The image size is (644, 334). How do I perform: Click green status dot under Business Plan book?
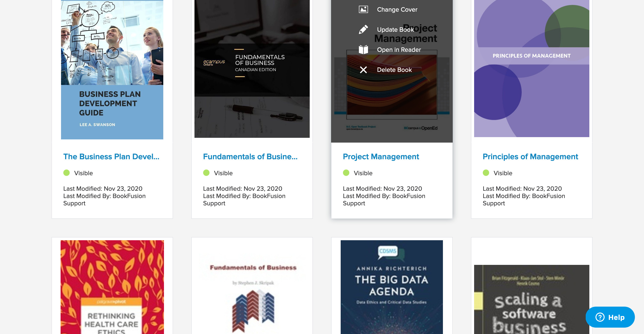pos(66,173)
